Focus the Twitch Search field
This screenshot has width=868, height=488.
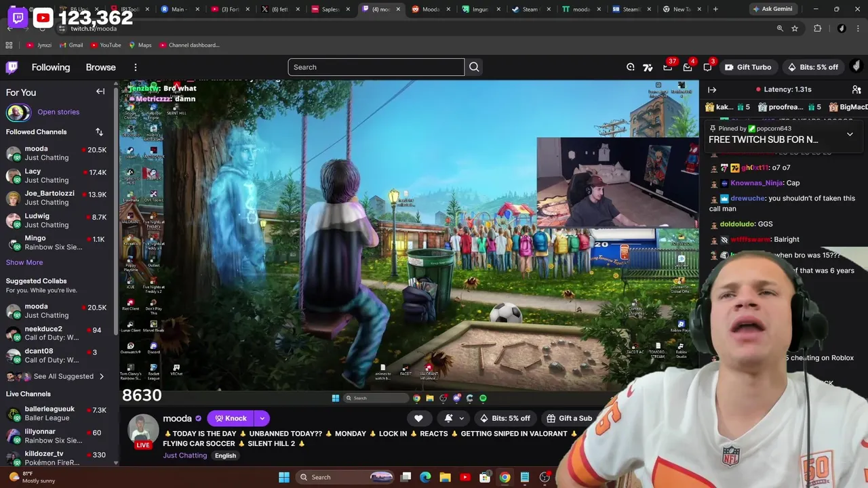pos(376,67)
